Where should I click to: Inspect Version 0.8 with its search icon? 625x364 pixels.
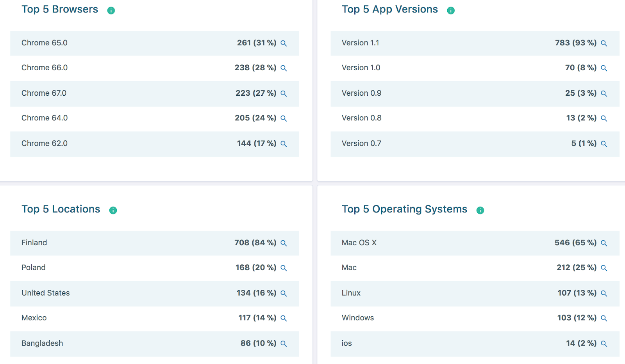click(x=604, y=118)
